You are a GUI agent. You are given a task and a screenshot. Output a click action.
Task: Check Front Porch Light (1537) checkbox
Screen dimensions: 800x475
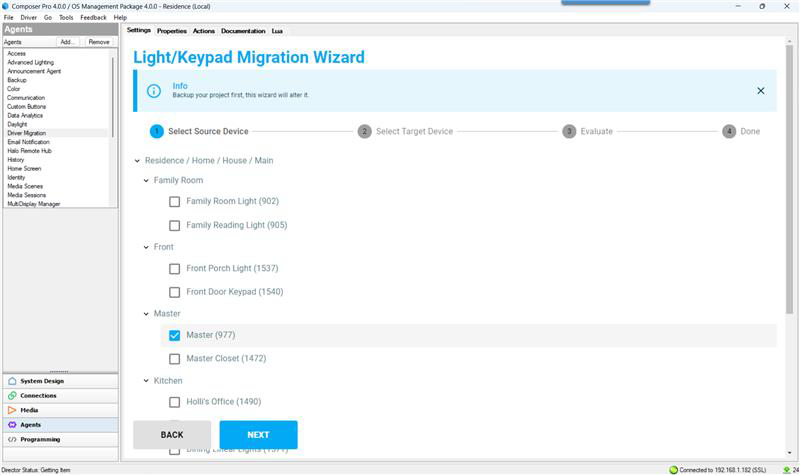(174, 268)
